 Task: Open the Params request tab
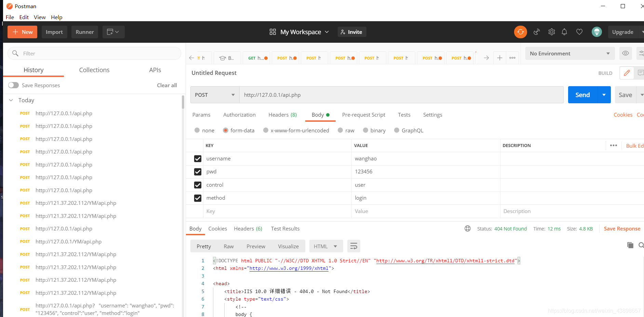(x=201, y=115)
